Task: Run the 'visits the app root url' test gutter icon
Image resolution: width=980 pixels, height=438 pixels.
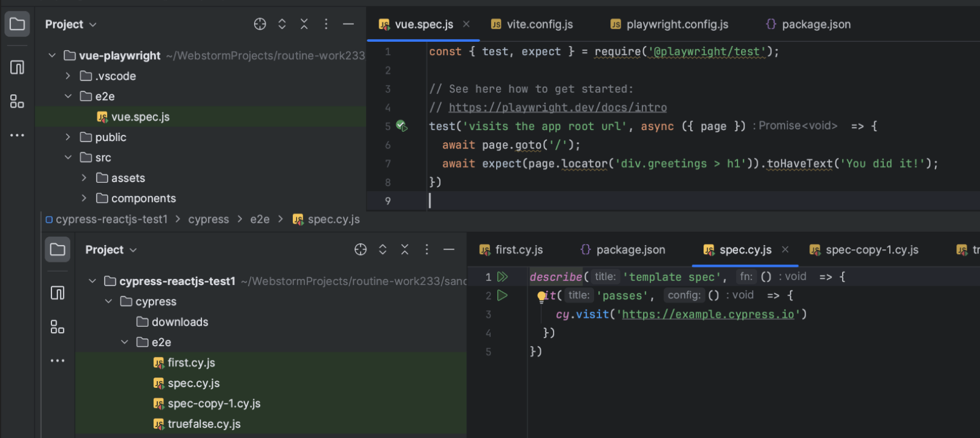Action: pyautogui.click(x=402, y=126)
